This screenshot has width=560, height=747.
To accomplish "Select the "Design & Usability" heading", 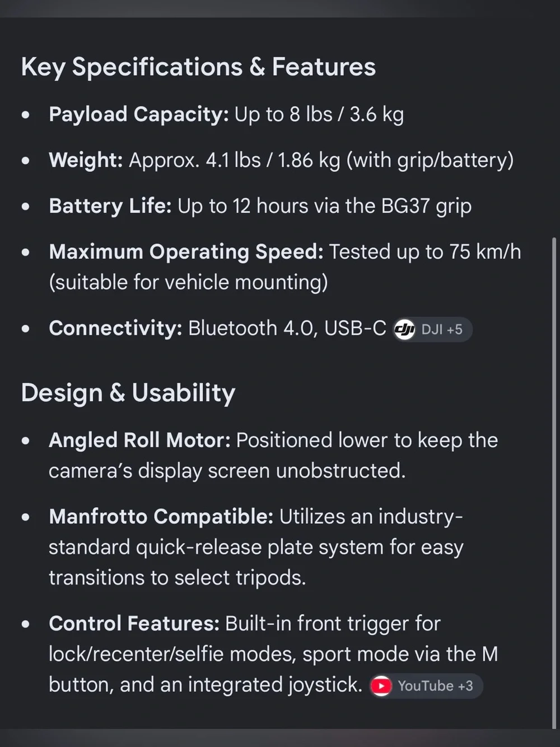I will [128, 393].
